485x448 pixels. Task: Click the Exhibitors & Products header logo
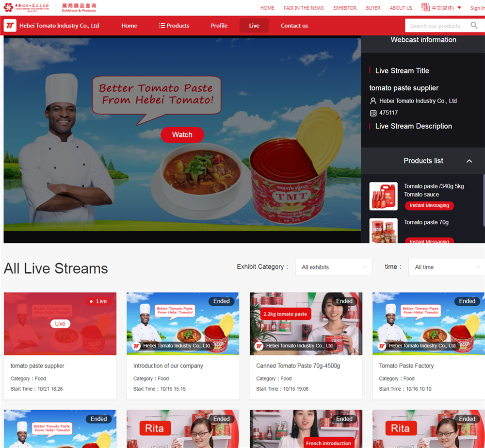pos(79,7)
